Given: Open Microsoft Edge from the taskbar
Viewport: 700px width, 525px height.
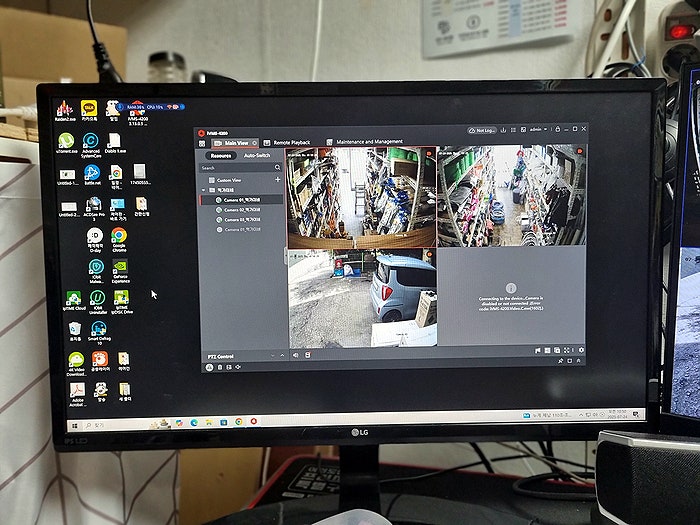Looking at the screenshot, I should 194,423.
